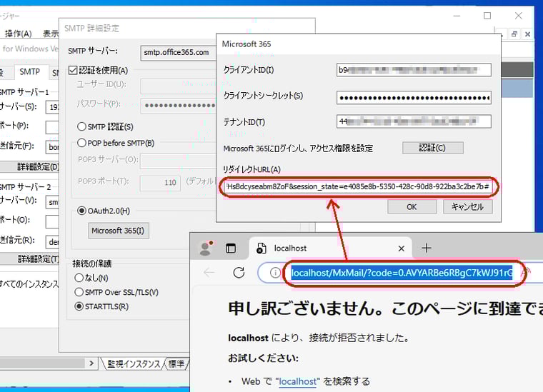The width and height of the screenshot is (543, 392).
Task: Click the クライアントID(I) input field
Action: (x=414, y=70)
